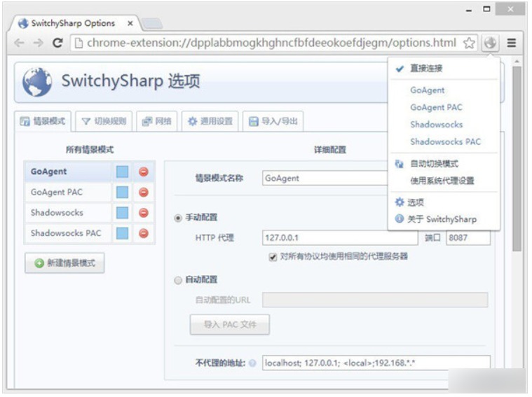Screen dimensions: 532x397
Task: Change color of GoAgent profile
Action: click(122, 172)
